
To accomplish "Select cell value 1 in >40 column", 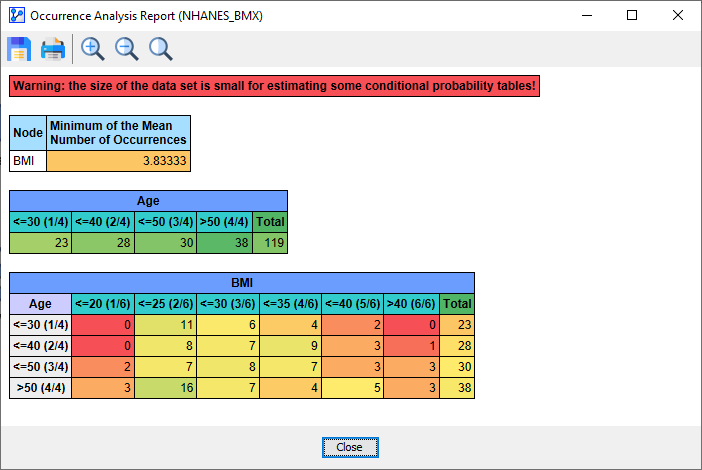I will pos(411,346).
